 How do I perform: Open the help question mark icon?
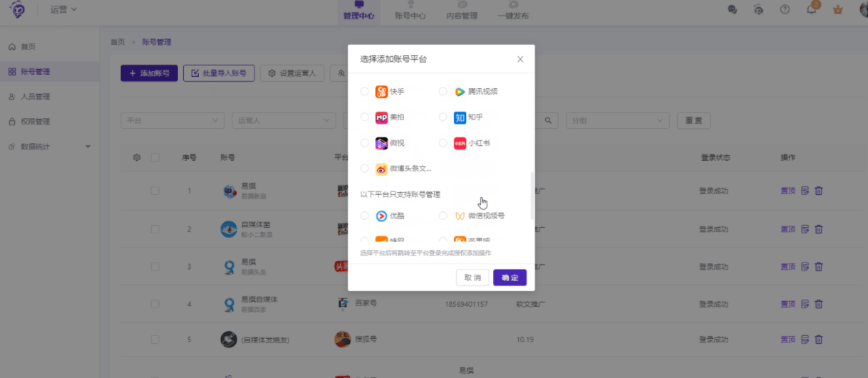pos(785,10)
